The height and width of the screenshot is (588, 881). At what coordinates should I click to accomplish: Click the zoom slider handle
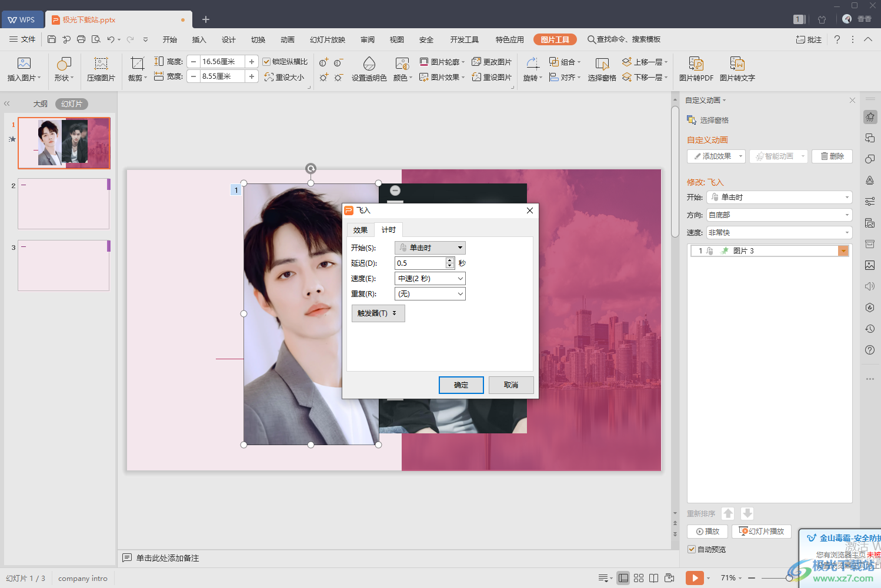coord(789,578)
